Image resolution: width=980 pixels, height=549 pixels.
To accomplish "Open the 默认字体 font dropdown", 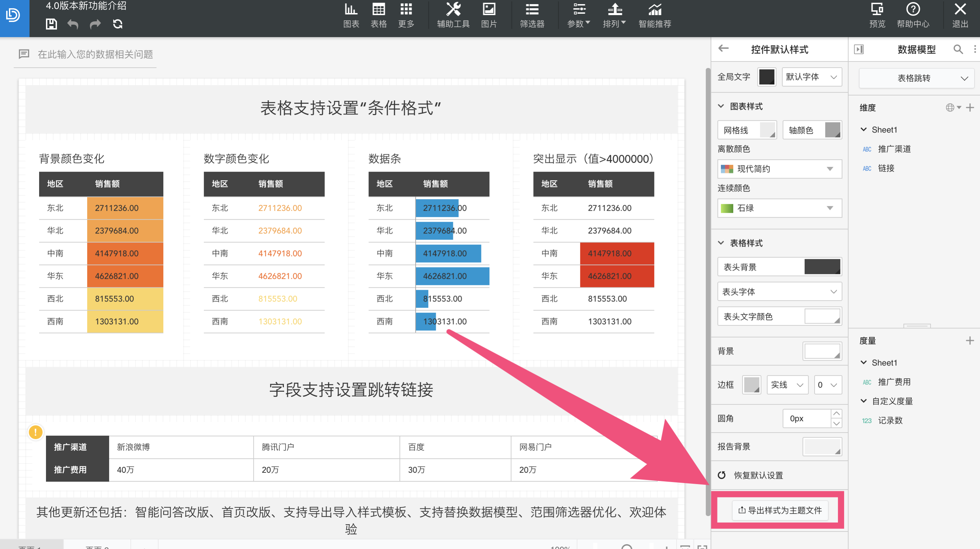I will pos(812,77).
